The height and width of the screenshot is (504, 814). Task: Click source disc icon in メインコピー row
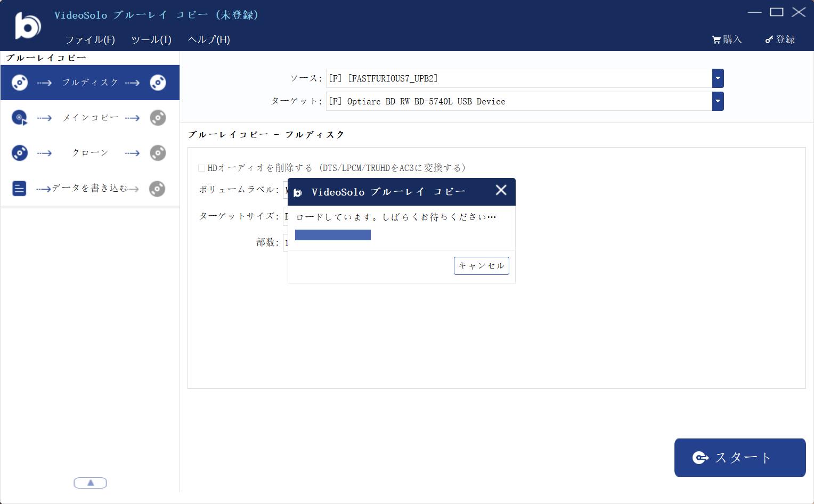(x=20, y=118)
